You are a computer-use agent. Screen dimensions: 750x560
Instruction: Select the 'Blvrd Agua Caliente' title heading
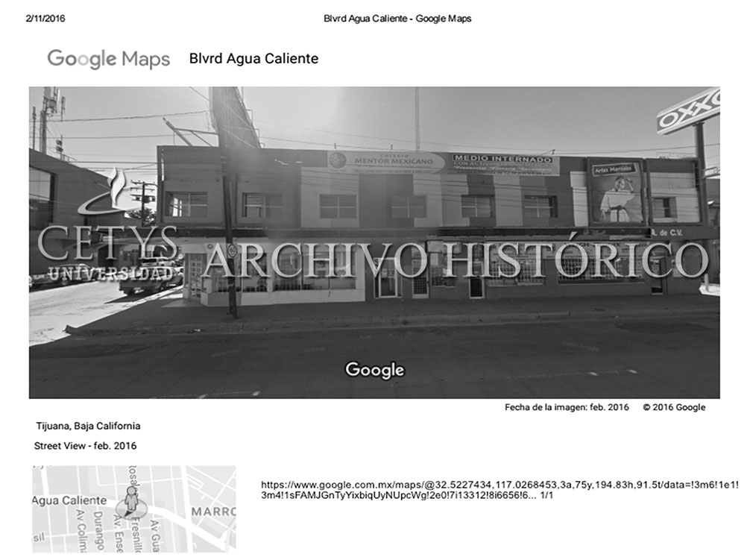(254, 58)
